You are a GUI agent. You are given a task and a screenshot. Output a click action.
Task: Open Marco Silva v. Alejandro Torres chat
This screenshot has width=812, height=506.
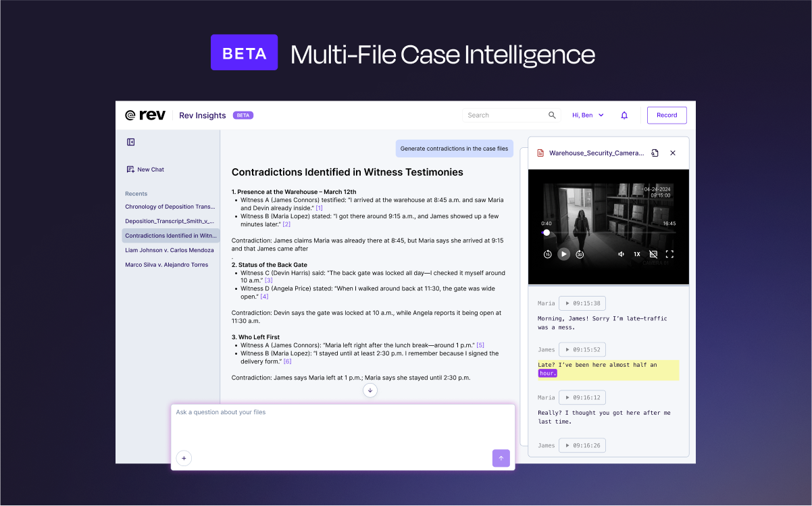click(167, 265)
